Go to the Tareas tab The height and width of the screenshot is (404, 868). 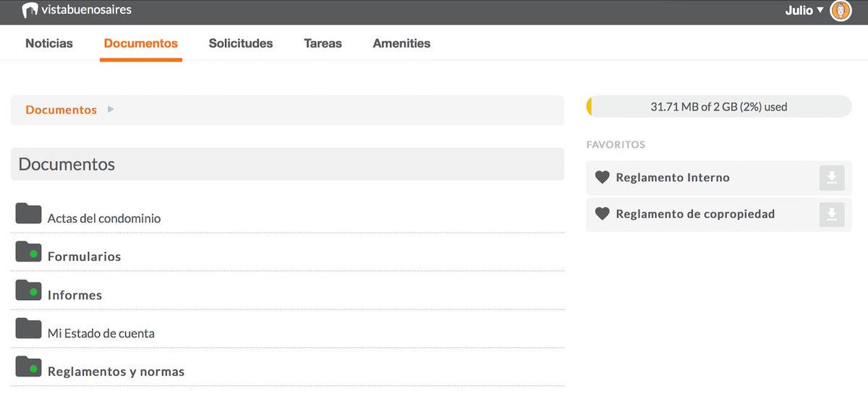pyautogui.click(x=323, y=43)
